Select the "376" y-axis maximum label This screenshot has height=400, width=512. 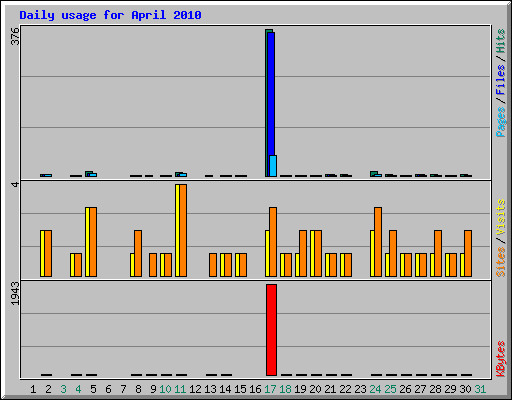coord(15,36)
